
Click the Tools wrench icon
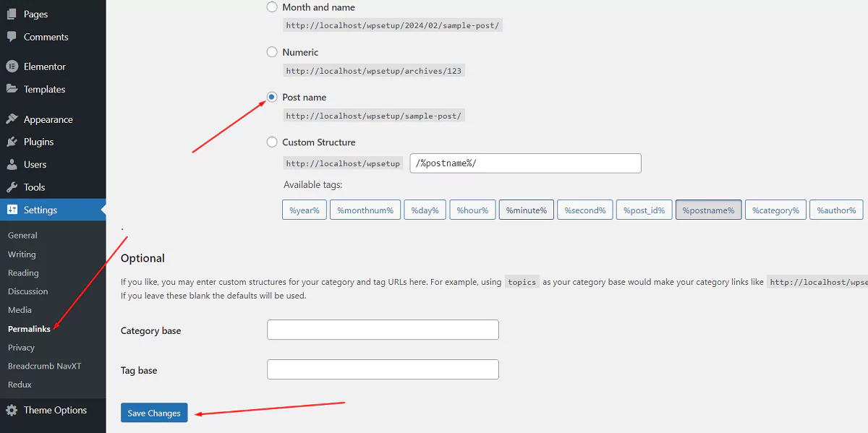[12, 187]
